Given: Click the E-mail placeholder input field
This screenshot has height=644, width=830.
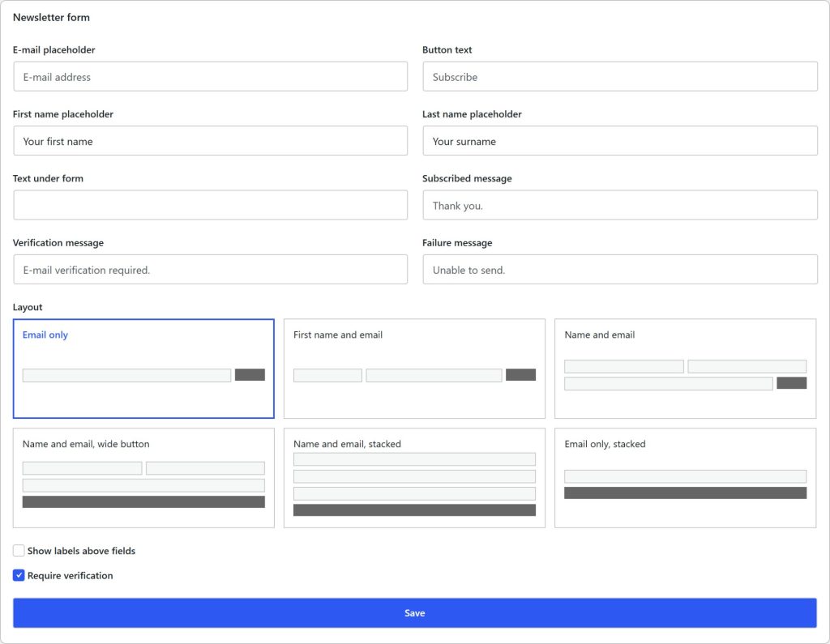Looking at the screenshot, I should pos(210,77).
